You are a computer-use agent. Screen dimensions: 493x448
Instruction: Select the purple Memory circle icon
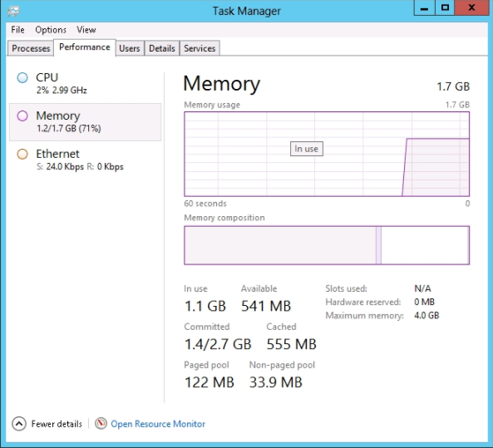click(22, 116)
